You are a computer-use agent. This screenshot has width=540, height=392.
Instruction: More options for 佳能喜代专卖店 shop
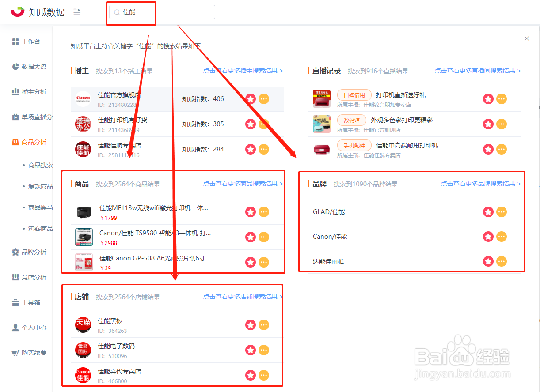264,375
